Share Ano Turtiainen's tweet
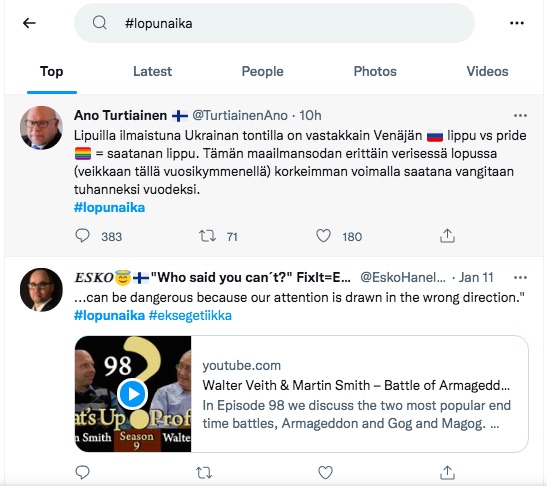 point(447,235)
